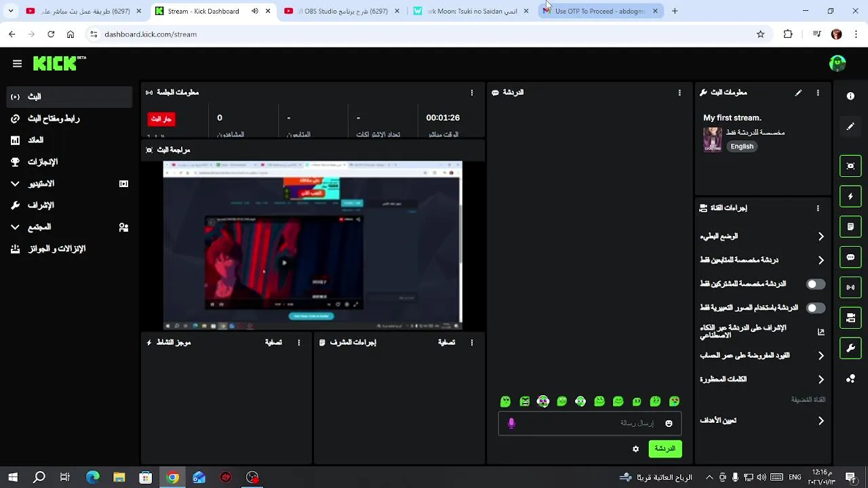The height and width of the screenshot is (488, 868).
Task: Open three-dot menu of موجز النشاط panel
Action: coord(298,343)
